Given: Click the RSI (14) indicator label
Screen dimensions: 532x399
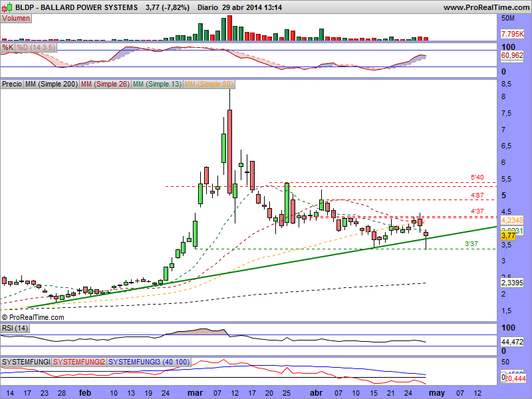Looking at the screenshot, I should [15, 328].
